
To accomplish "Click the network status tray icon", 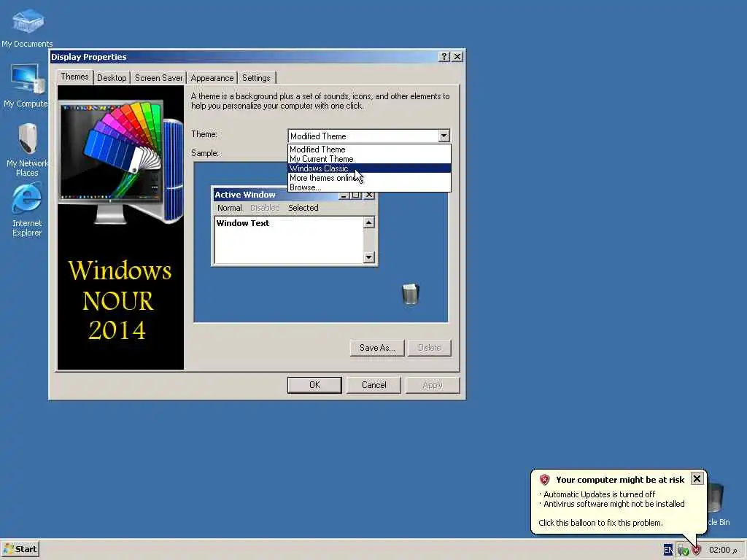I will click(x=683, y=551).
